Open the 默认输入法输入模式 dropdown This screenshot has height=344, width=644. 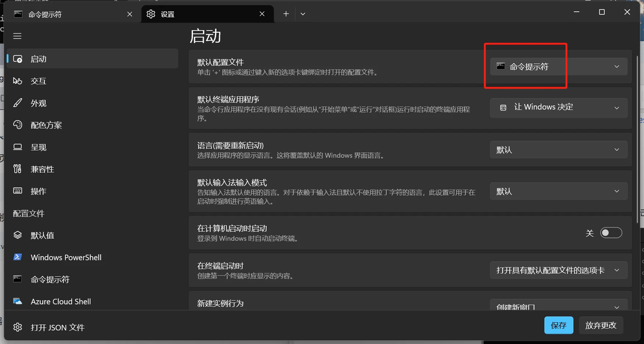(559, 191)
